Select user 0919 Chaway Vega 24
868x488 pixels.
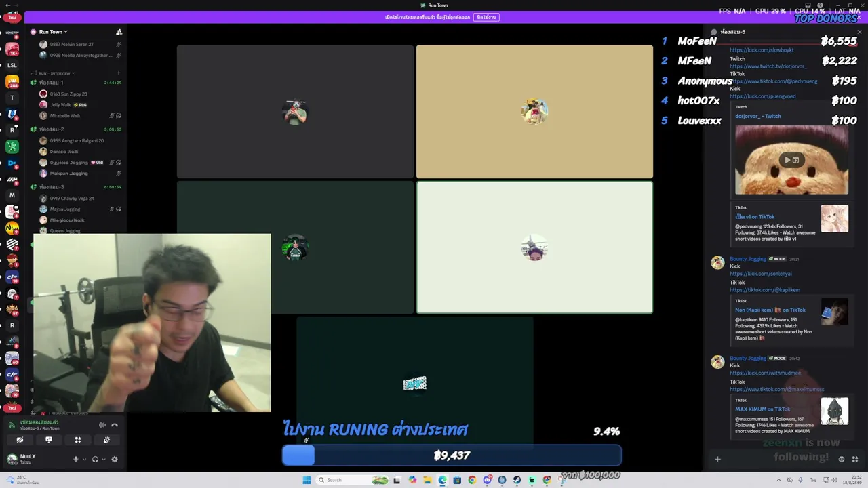[x=80, y=199]
